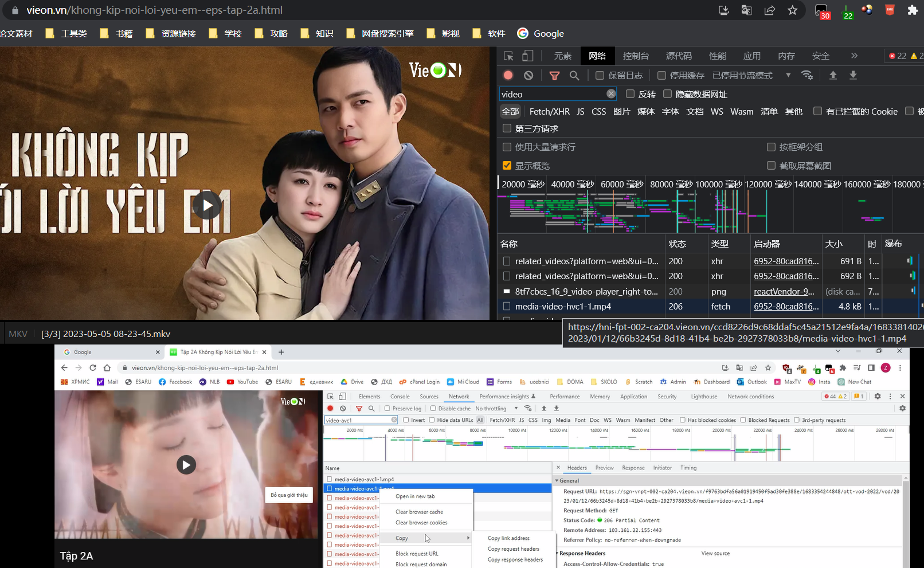The height and width of the screenshot is (568, 924).
Task: Open network settings gear in the English DevTools toolbar
Action: (902, 409)
